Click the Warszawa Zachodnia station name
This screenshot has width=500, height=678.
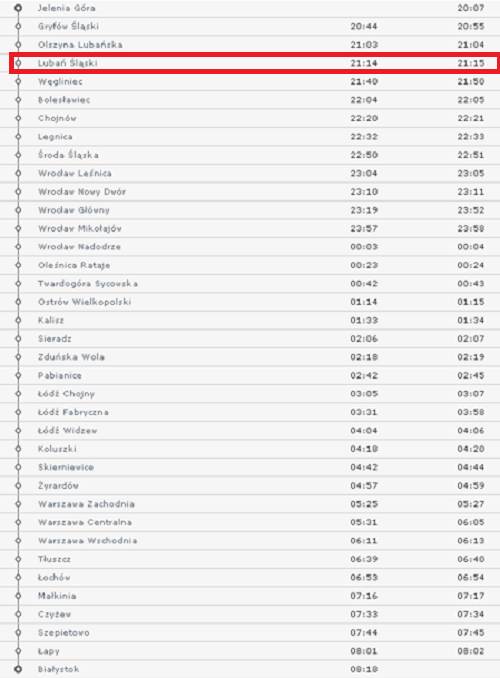pyautogui.click(x=86, y=504)
